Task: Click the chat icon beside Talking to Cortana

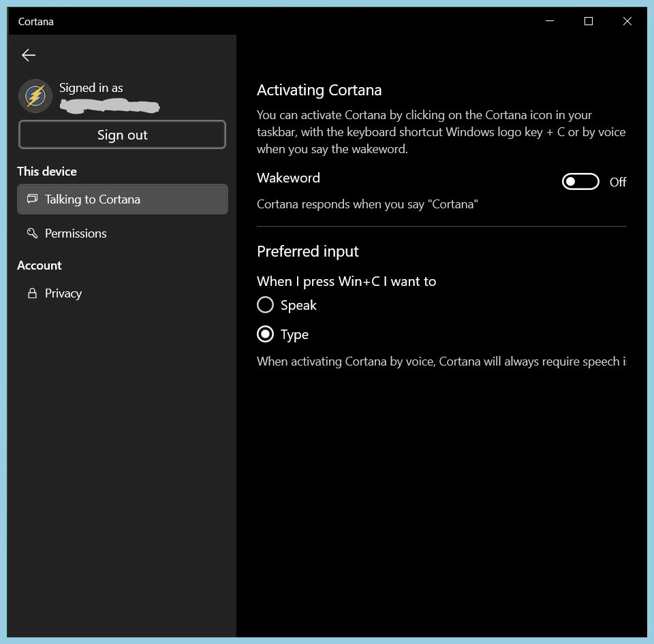Action: [32, 199]
